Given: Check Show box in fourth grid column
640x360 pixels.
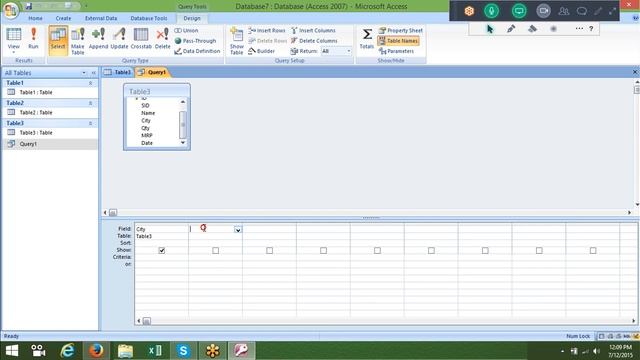Looking at the screenshot, I should pyautogui.click(x=323, y=250).
